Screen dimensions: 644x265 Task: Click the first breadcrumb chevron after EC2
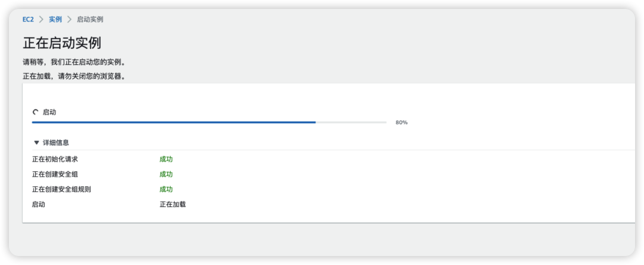pyautogui.click(x=42, y=19)
